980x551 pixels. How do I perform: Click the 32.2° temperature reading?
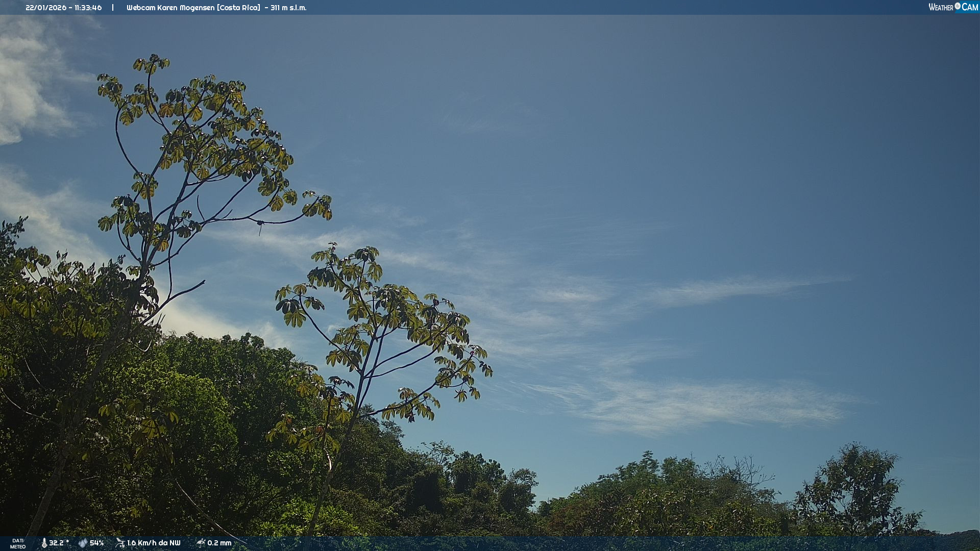59,543
